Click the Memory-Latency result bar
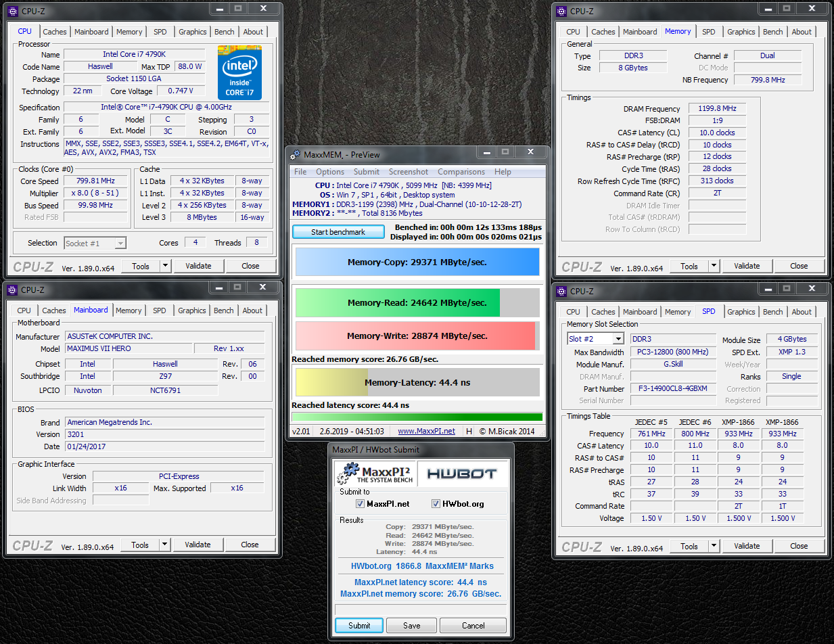Image resolution: width=834 pixels, height=644 pixels. click(417, 382)
